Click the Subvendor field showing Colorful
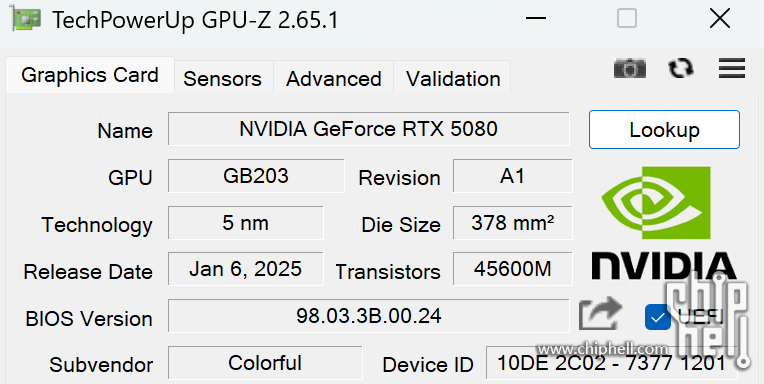 265,363
